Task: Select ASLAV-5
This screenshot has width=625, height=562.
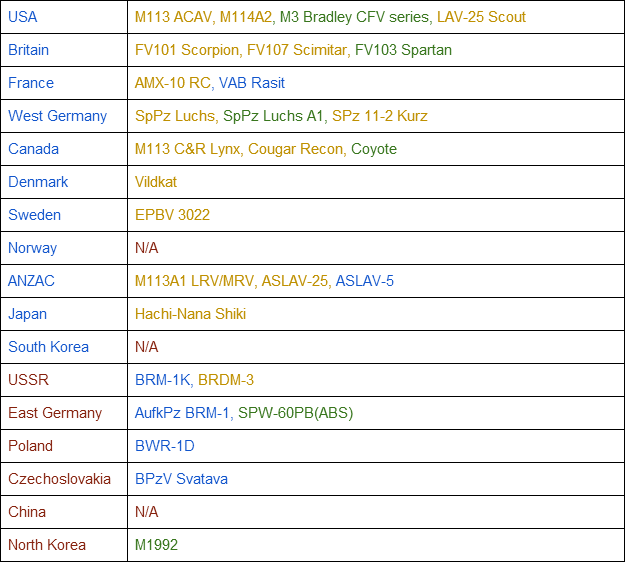Action: (364, 281)
